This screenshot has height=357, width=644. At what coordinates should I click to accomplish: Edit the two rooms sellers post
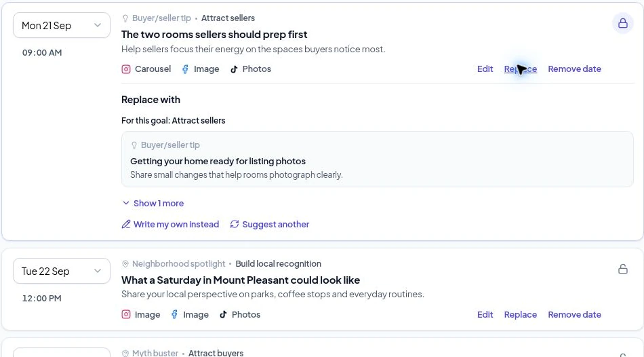[485, 69]
